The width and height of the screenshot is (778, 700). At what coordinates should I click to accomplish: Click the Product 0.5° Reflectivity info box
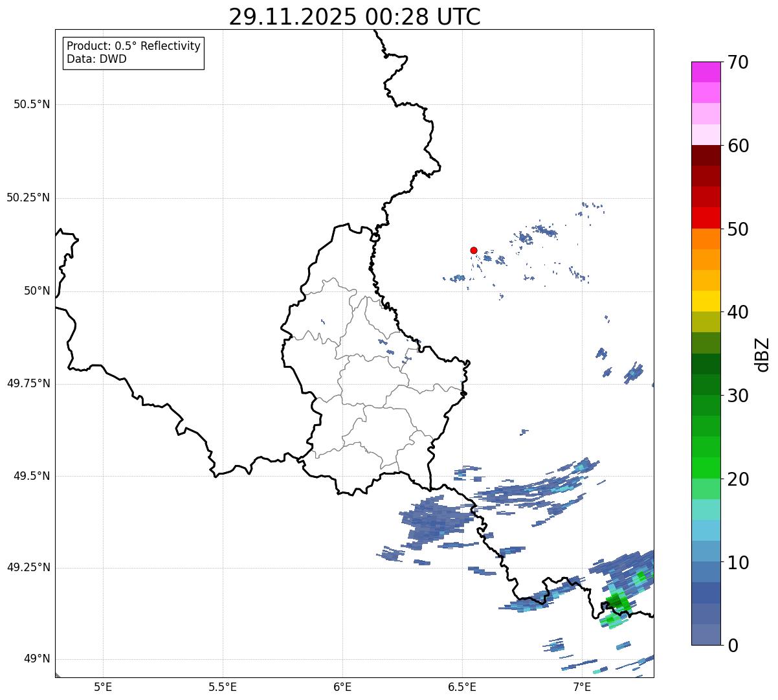(133, 53)
